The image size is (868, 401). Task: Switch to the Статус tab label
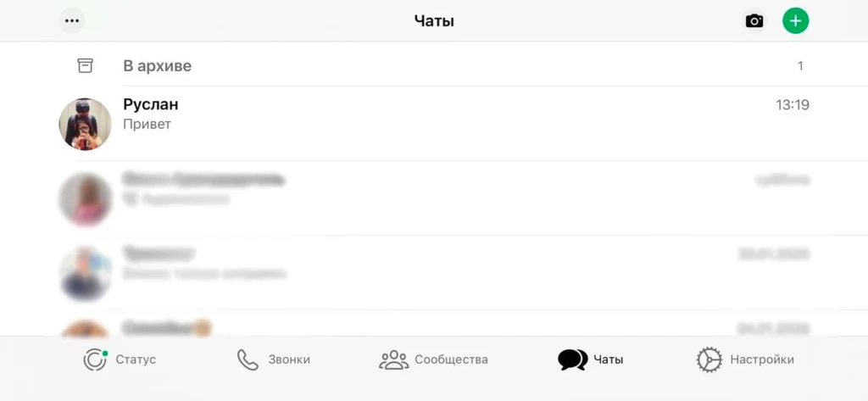coord(136,359)
